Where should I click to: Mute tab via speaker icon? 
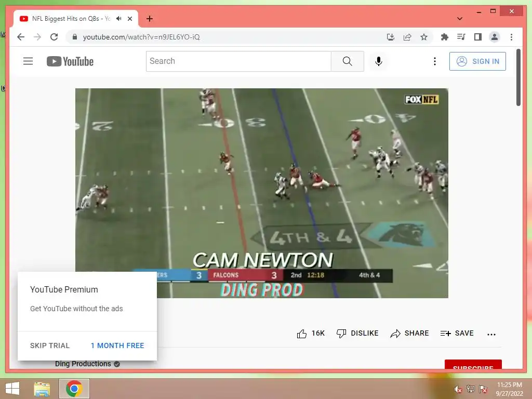[119, 19]
